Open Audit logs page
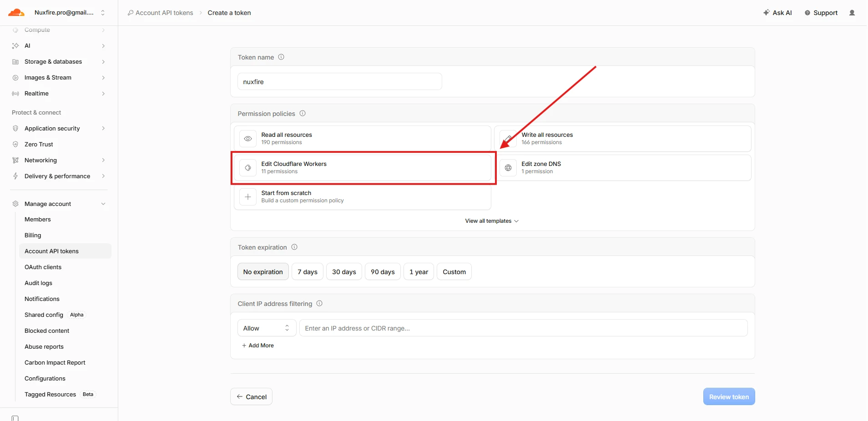The image size is (868, 421). click(x=65, y=283)
